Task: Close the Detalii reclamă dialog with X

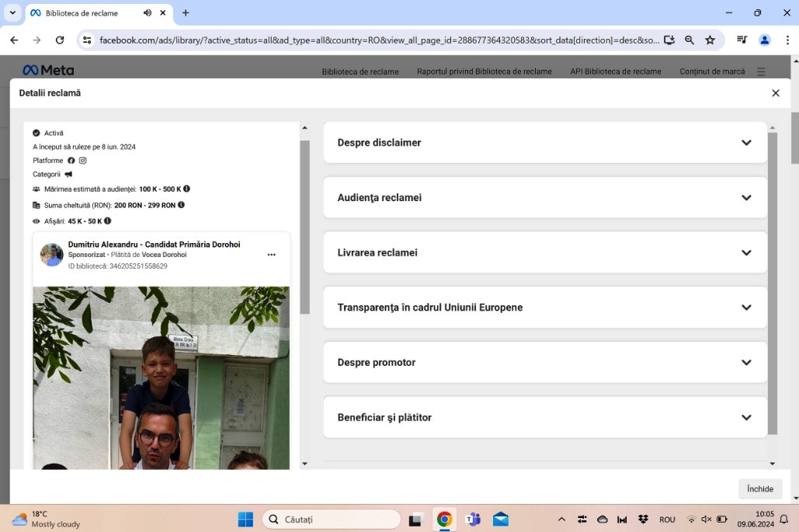Action: tap(775, 93)
